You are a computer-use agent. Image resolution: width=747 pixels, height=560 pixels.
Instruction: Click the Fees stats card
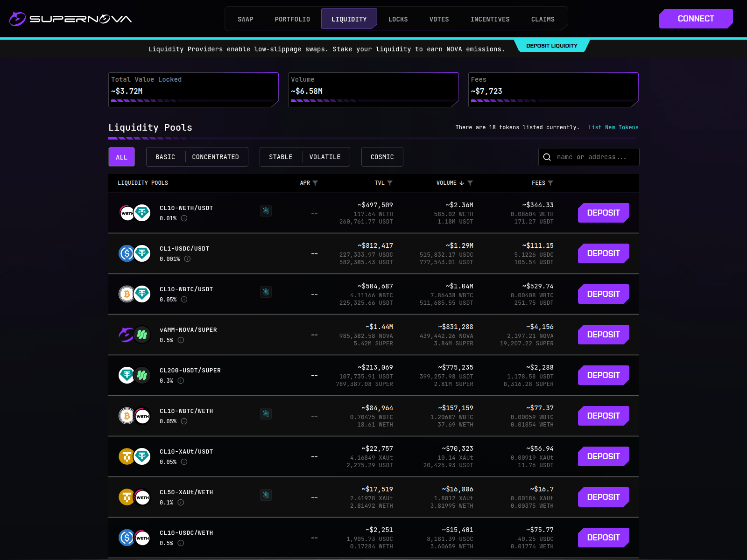[x=553, y=90]
